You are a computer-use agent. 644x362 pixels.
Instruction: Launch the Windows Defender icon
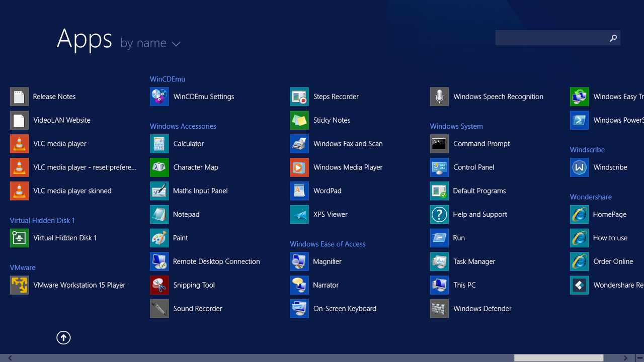pos(439,309)
